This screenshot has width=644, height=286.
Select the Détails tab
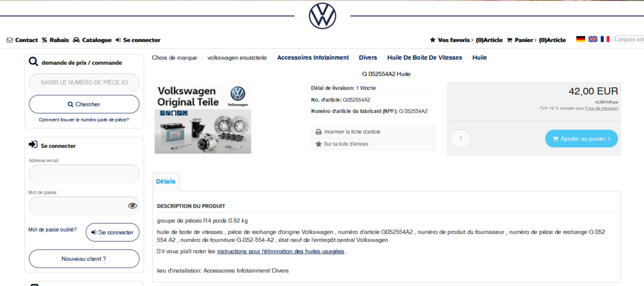click(x=166, y=181)
